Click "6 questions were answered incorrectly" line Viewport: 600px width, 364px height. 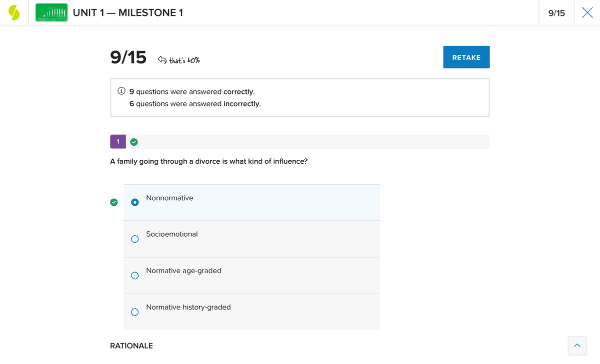tap(195, 104)
